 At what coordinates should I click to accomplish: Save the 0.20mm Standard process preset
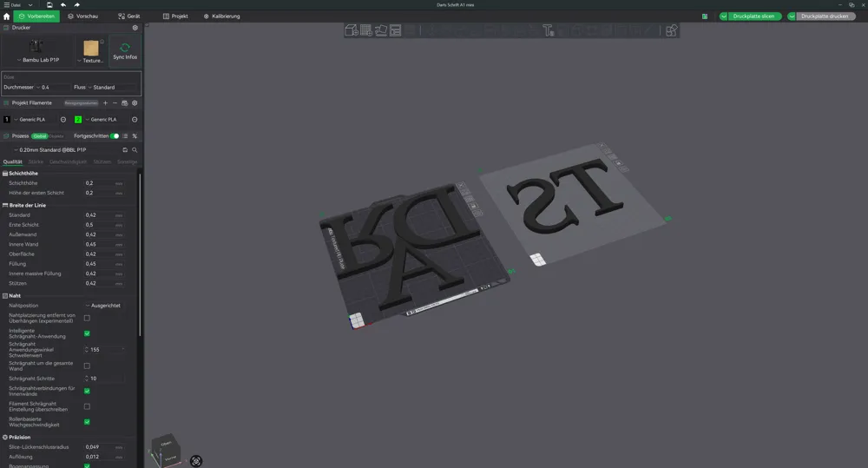coord(125,150)
